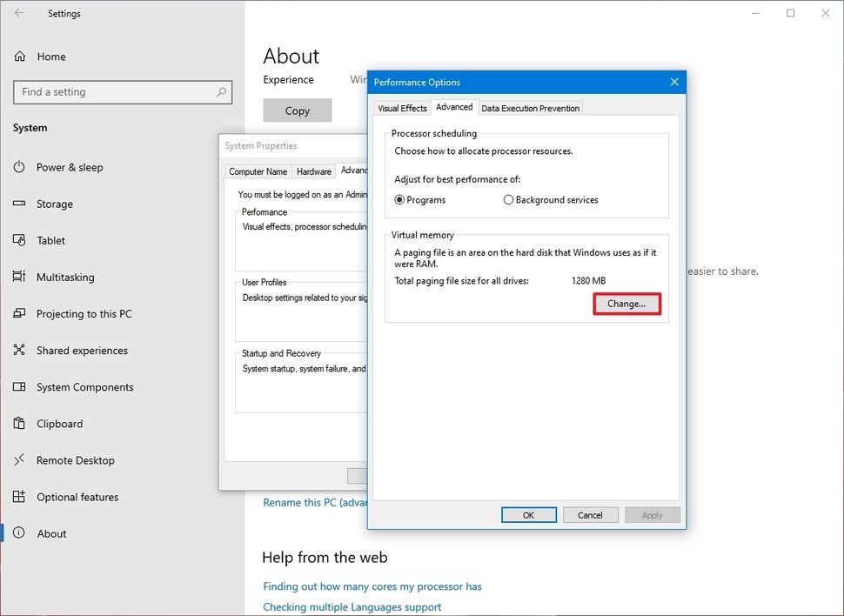Open the Computer Name tab
Image resolution: width=844 pixels, height=616 pixels.
point(258,171)
